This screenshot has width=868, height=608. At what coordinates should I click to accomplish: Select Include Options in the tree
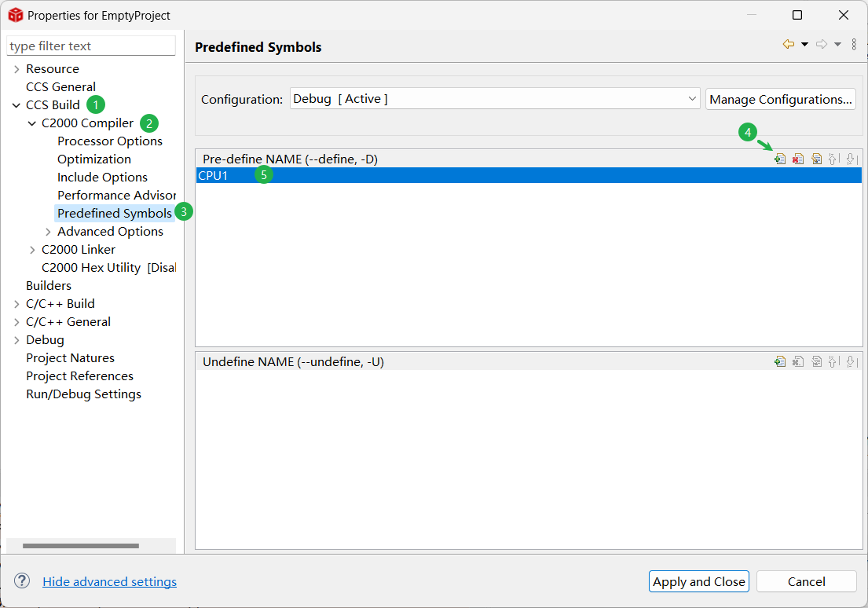click(x=102, y=178)
